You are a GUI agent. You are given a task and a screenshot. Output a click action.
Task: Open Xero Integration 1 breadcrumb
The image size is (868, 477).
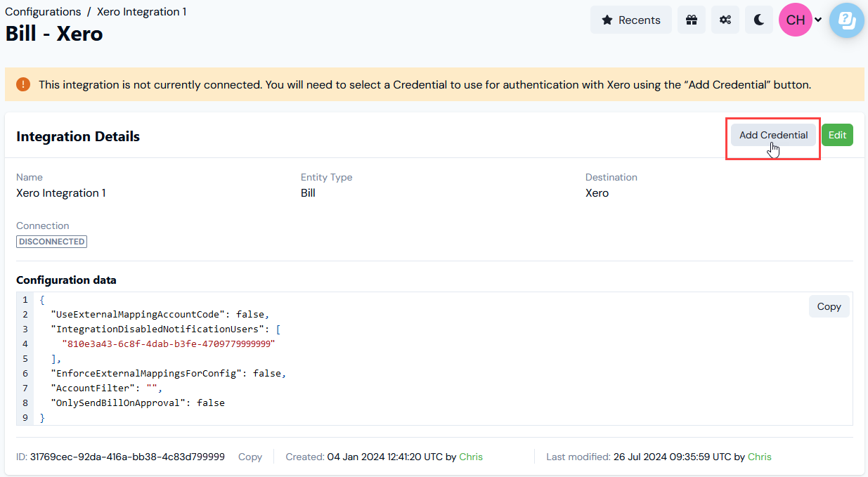tap(141, 11)
